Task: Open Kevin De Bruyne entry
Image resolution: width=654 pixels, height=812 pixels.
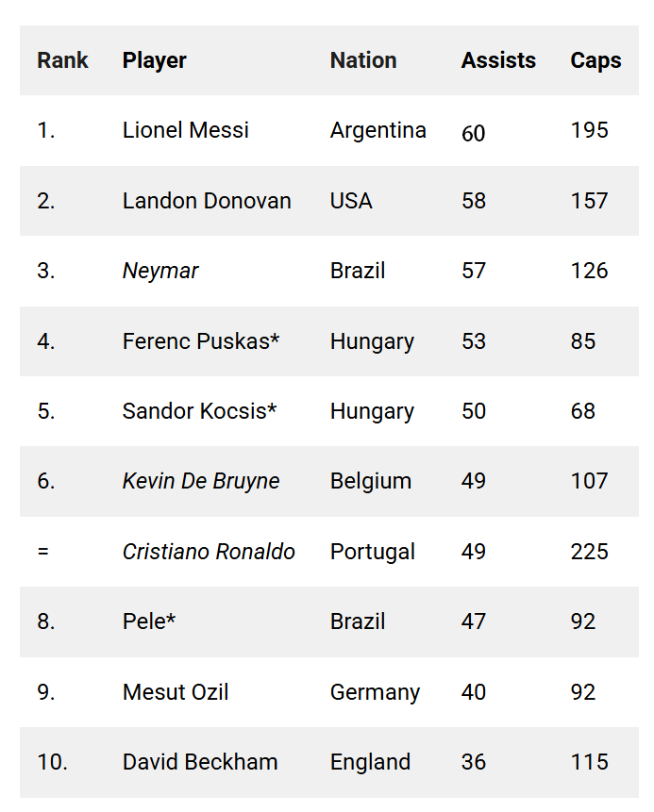Action: 201,481
